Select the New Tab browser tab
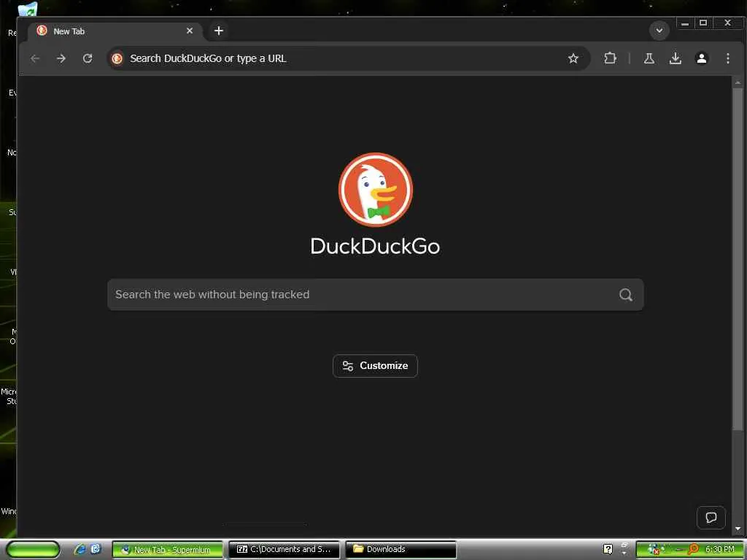 point(115,31)
